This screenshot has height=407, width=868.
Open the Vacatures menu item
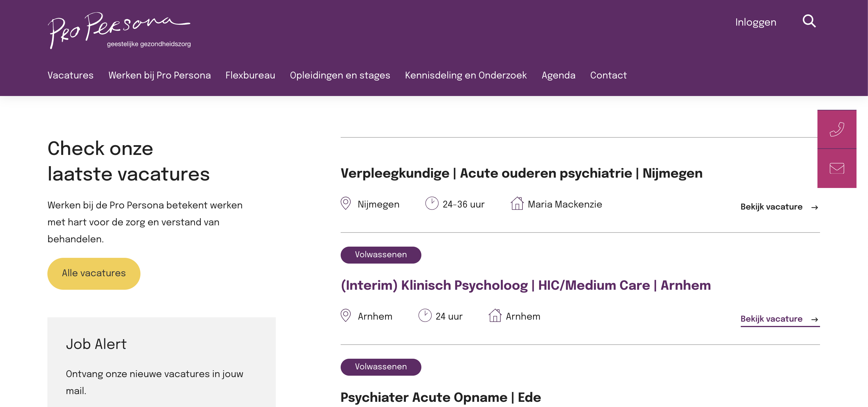point(70,76)
